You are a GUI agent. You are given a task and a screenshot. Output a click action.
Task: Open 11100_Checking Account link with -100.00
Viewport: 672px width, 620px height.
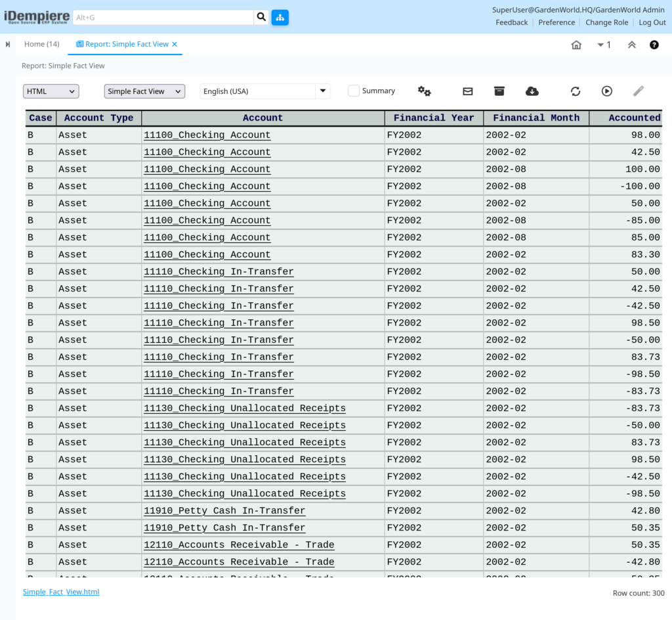[207, 187]
